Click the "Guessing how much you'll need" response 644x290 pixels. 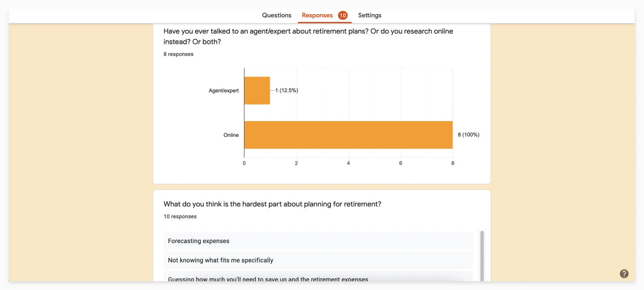click(268, 279)
